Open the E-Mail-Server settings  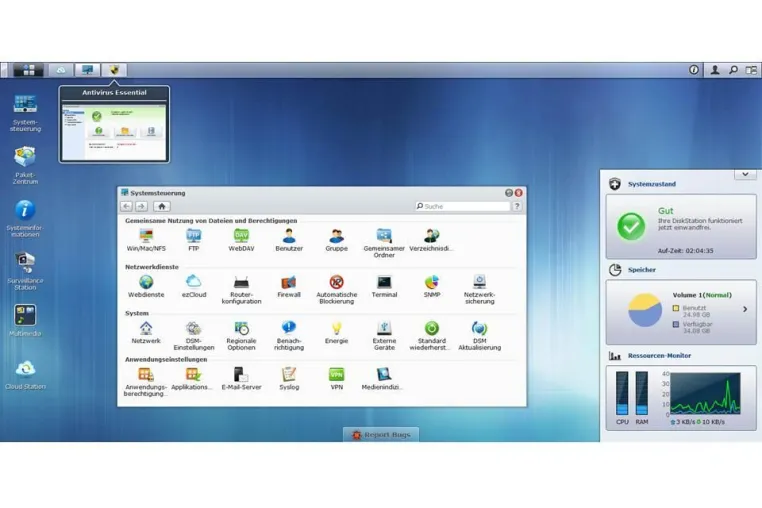[x=241, y=379]
